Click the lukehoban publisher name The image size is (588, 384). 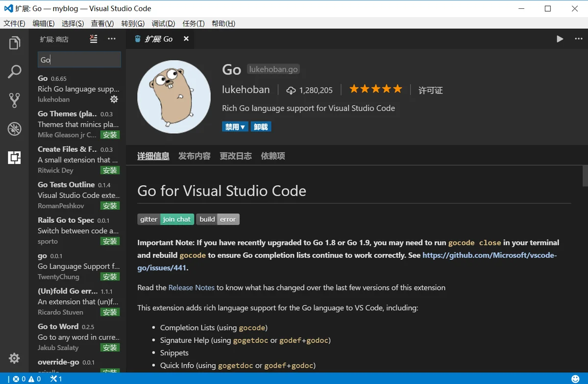tap(246, 90)
